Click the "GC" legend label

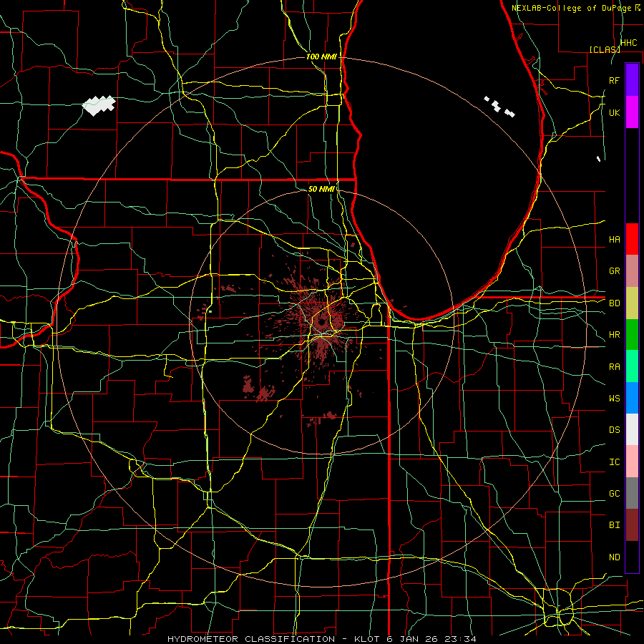[615, 494]
